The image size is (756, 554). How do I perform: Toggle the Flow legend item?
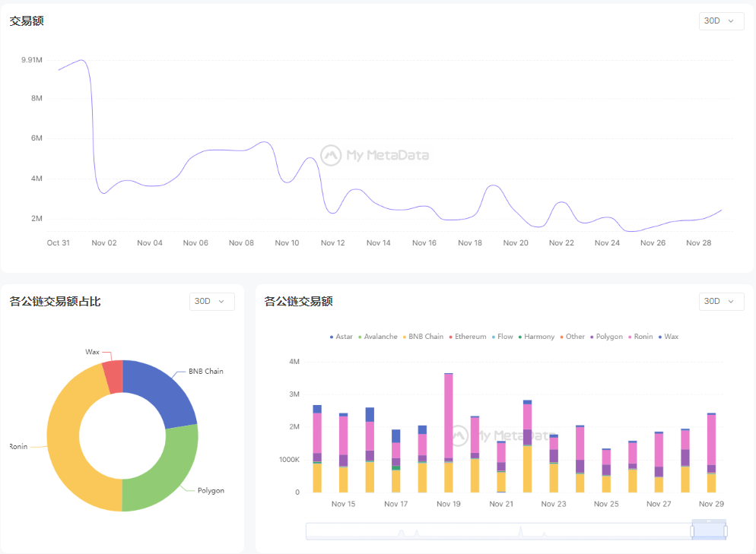tap(502, 337)
